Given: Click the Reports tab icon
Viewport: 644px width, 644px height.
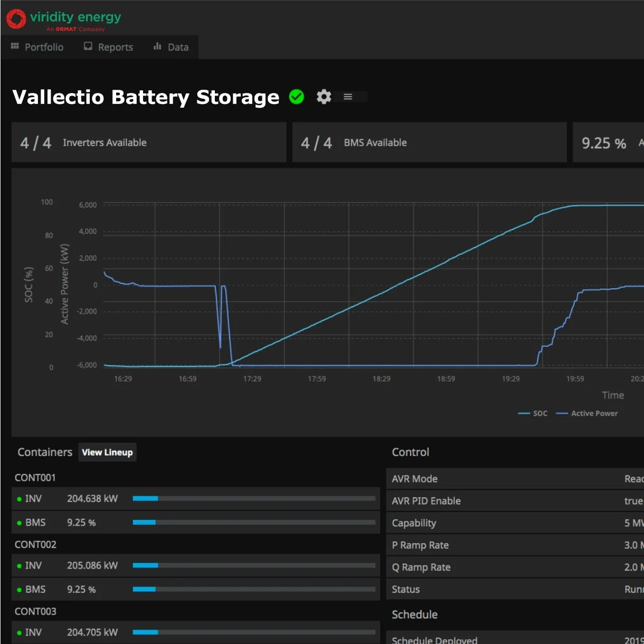Looking at the screenshot, I should [x=88, y=46].
